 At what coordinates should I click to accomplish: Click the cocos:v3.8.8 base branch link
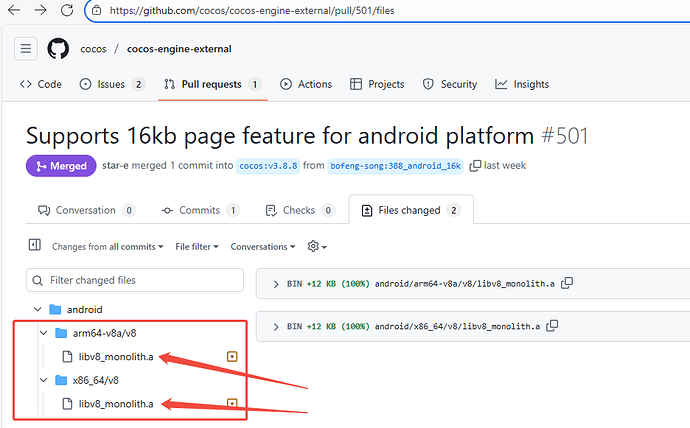point(269,166)
